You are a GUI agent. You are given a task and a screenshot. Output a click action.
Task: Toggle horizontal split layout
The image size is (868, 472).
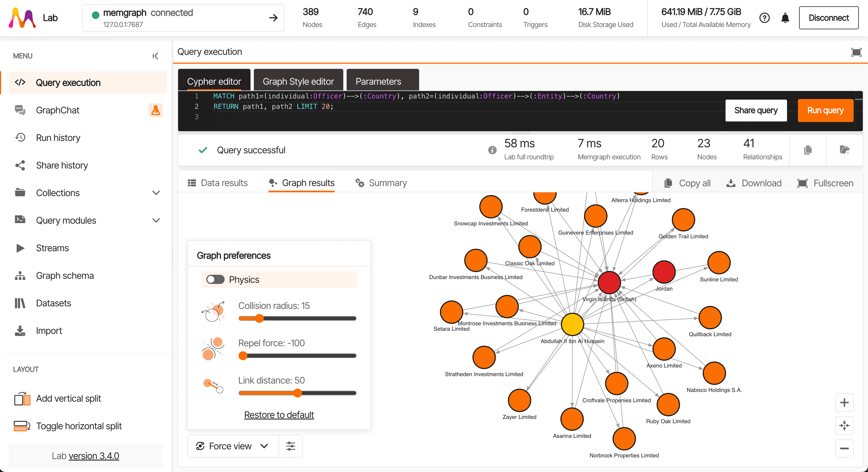point(67,426)
